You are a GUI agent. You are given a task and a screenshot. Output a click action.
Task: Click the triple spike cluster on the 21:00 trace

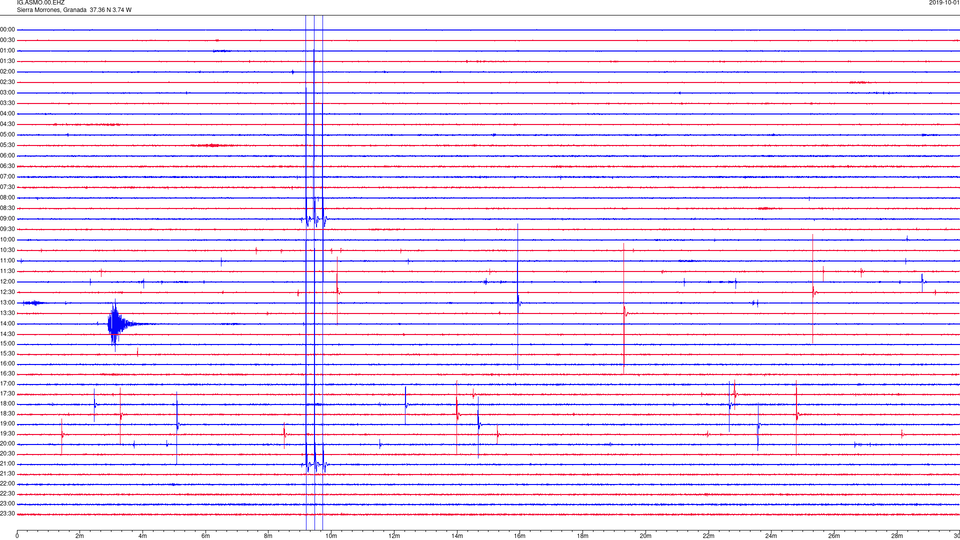pos(315,465)
